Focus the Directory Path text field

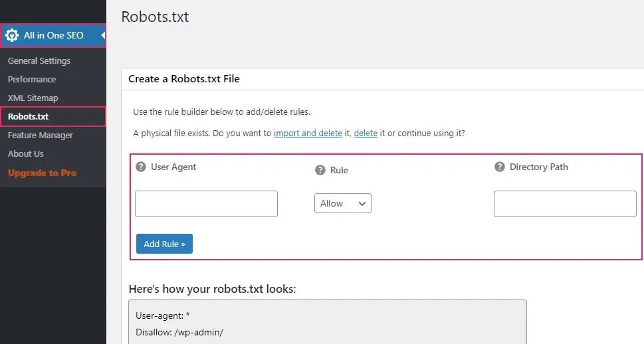(x=565, y=204)
